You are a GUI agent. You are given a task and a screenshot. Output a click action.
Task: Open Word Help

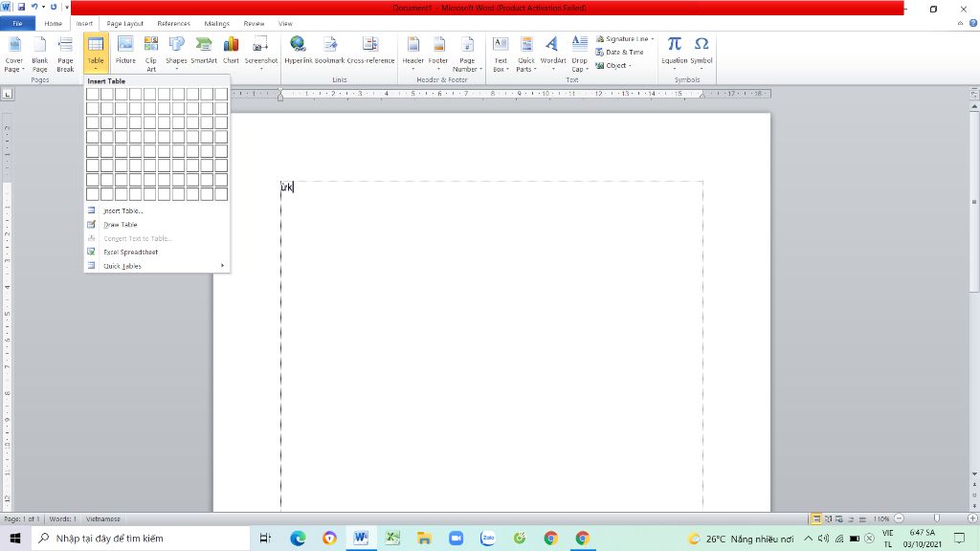[973, 23]
